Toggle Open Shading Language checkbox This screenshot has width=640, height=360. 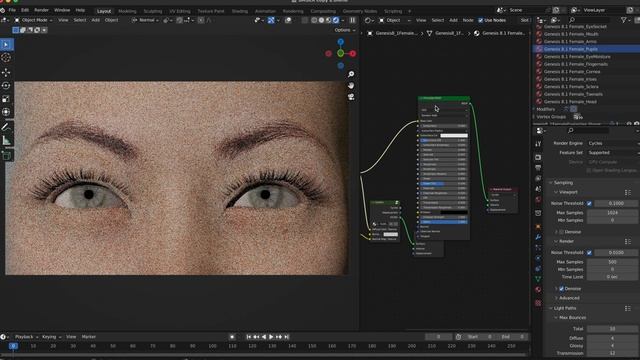pyautogui.click(x=589, y=170)
